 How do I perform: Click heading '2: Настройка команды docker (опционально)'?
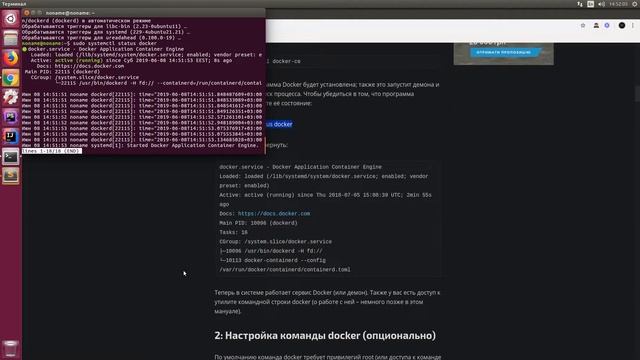point(325,336)
